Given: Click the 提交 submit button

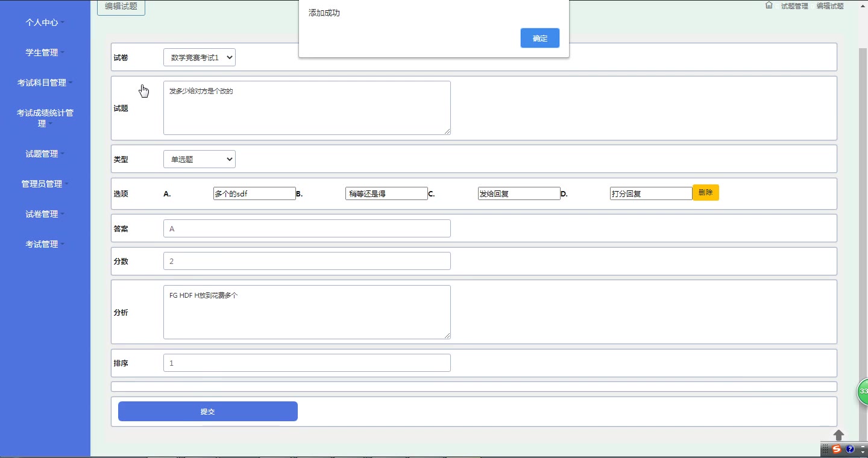Looking at the screenshot, I should coord(208,412).
